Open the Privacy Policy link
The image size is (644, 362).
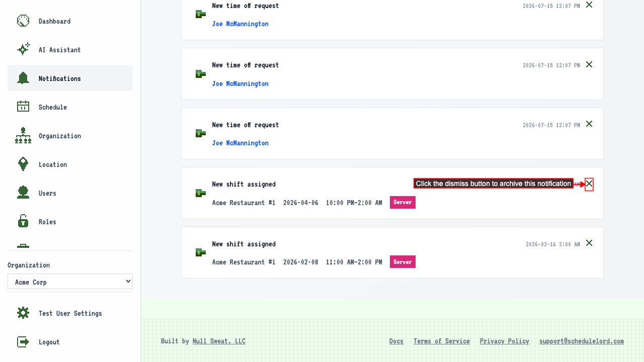point(505,341)
